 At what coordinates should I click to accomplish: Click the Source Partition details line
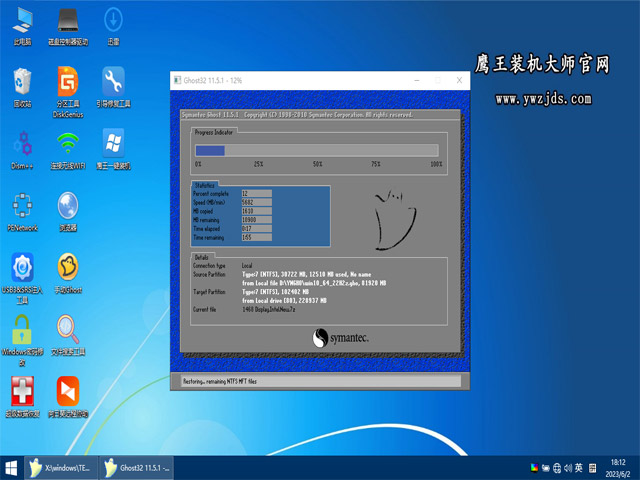307,274
